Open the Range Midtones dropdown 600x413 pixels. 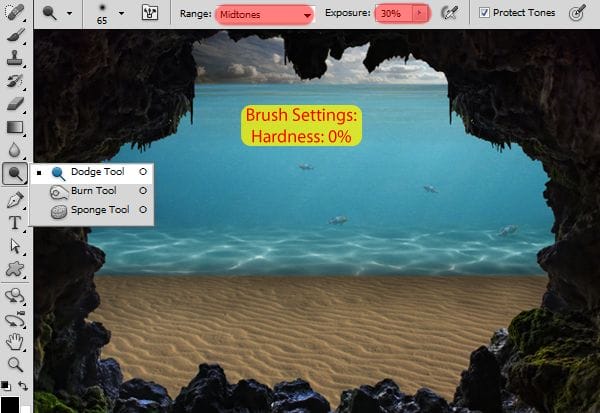[264, 15]
